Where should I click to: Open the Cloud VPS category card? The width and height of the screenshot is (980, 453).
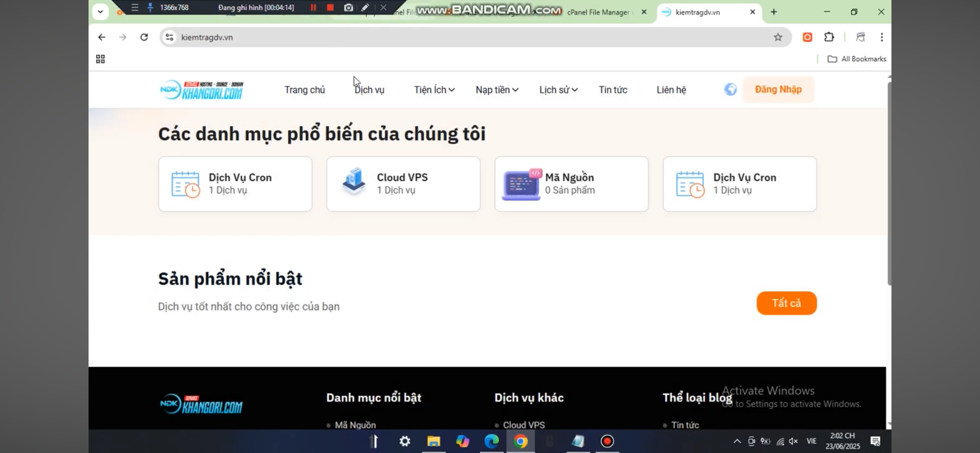tap(403, 184)
